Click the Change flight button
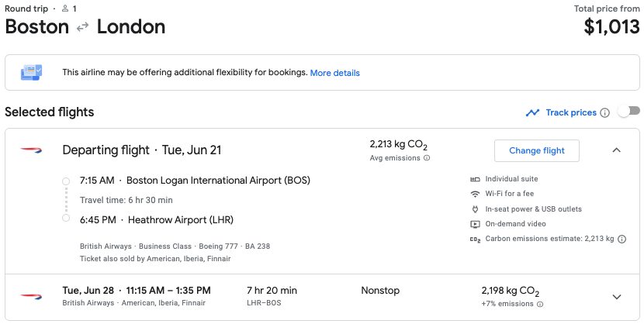Screen dimensions: 644x324 [x=537, y=150]
